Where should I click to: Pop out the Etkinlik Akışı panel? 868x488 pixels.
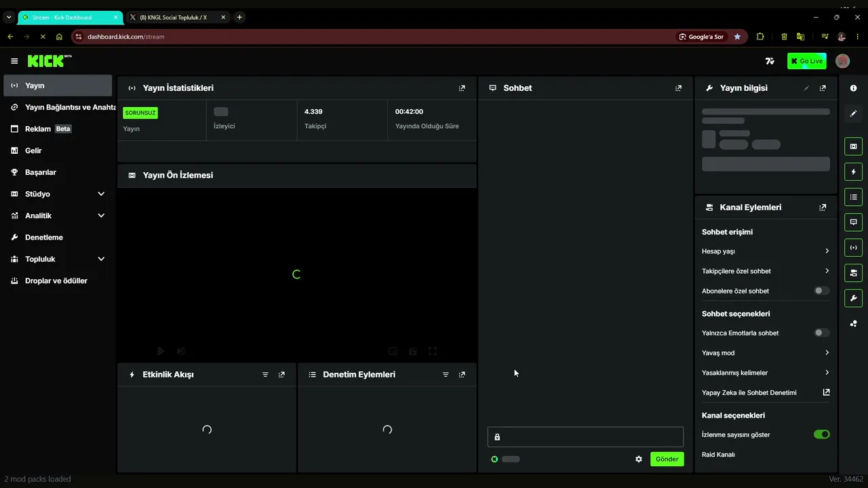(281, 374)
